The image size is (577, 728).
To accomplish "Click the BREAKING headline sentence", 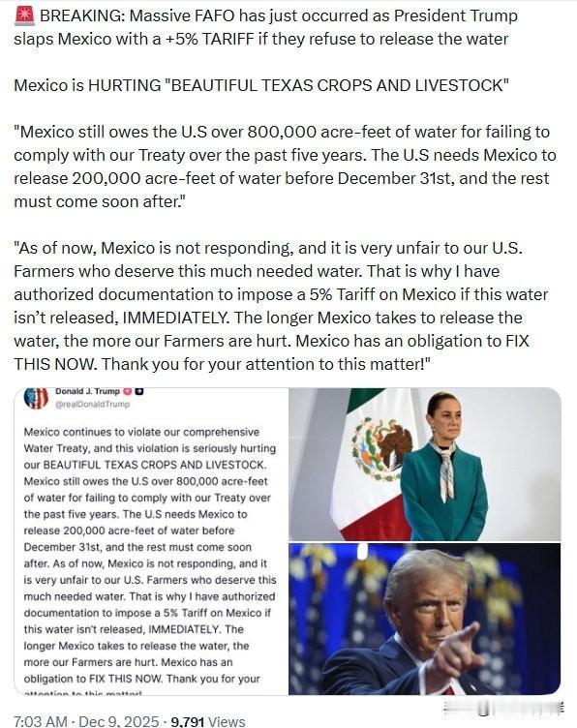I will 265,27.
